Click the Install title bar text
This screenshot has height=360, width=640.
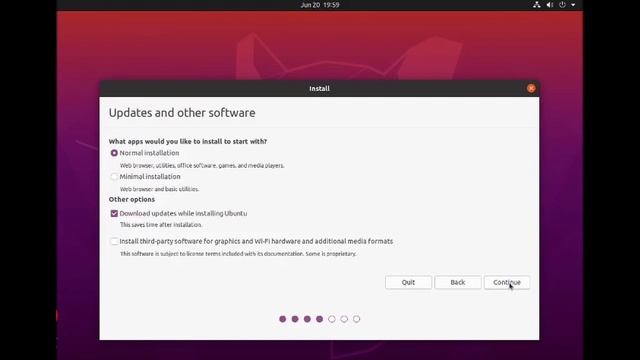pyautogui.click(x=319, y=88)
